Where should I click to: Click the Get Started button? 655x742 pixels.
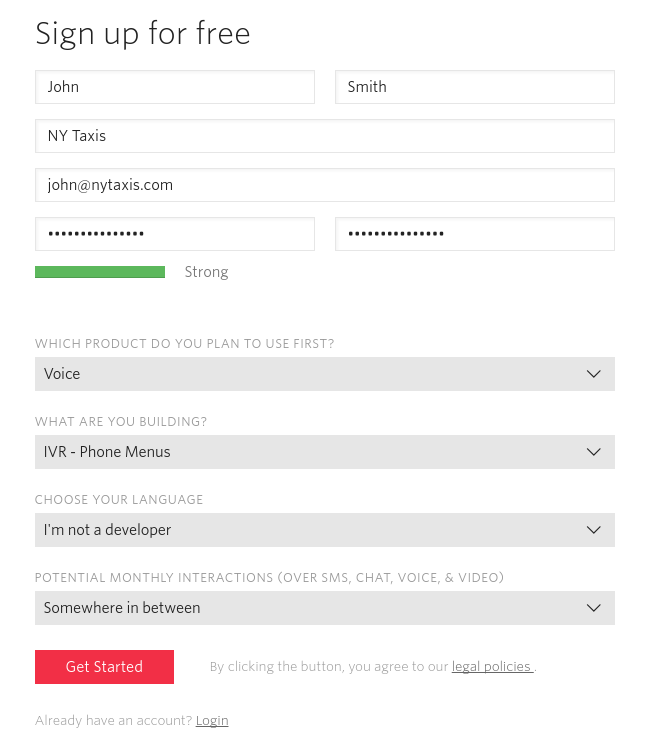click(x=104, y=667)
